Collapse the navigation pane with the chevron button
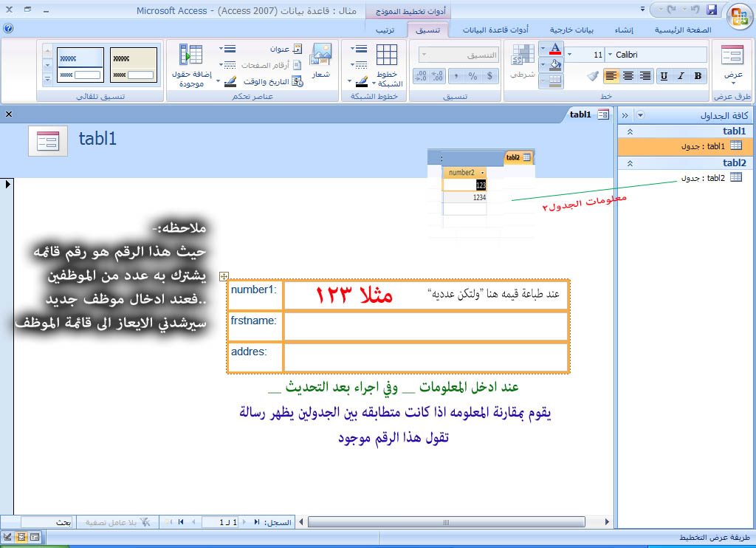756x548 pixels. point(625,115)
